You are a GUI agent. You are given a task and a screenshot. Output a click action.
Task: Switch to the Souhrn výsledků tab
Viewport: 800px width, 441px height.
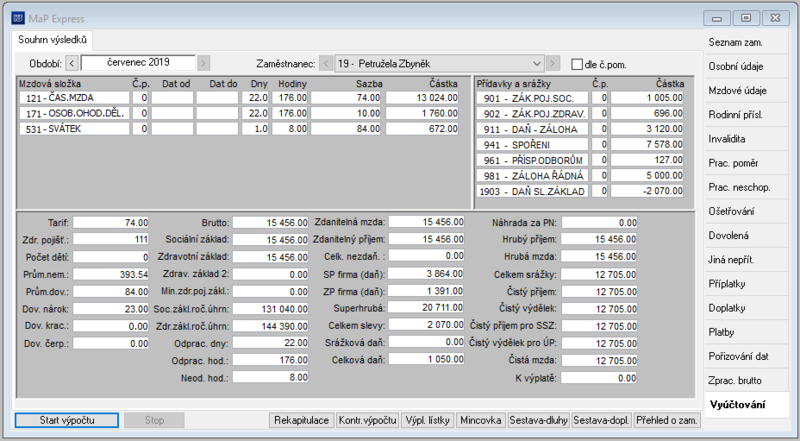pyautogui.click(x=52, y=40)
